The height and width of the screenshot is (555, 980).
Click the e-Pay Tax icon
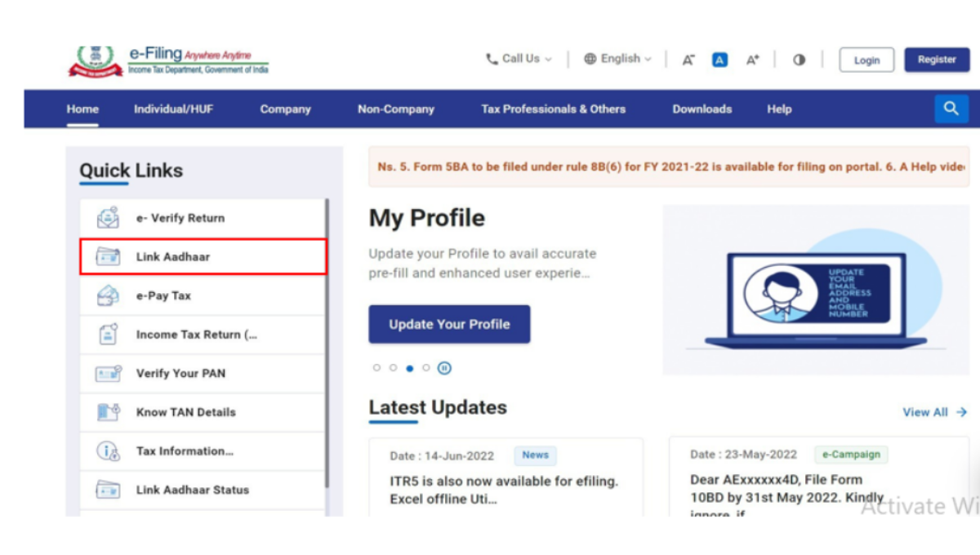(x=108, y=295)
